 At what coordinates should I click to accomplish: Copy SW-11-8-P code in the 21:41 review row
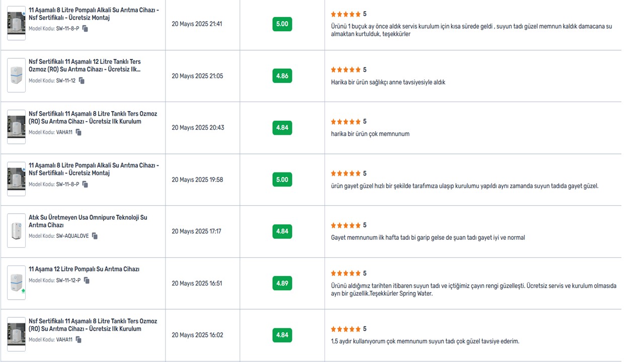click(x=85, y=29)
